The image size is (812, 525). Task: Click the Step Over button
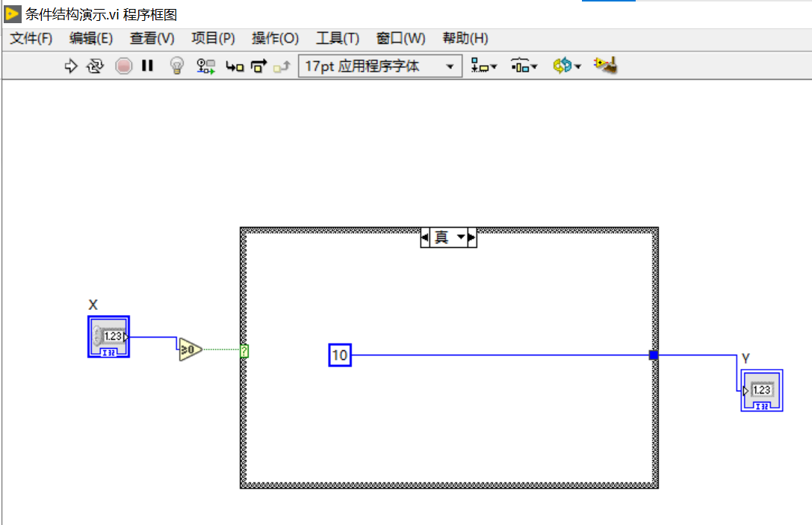point(258,66)
